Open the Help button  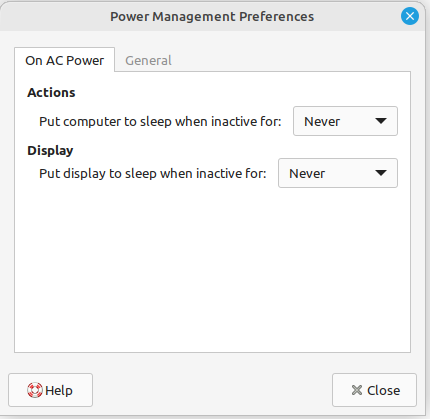[x=50, y=390]
